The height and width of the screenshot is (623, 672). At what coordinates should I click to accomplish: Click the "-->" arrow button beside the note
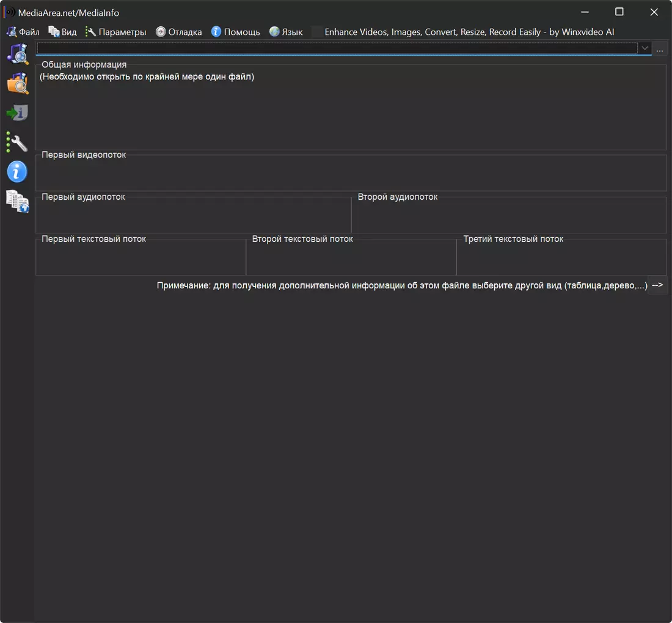pos(657,285)
